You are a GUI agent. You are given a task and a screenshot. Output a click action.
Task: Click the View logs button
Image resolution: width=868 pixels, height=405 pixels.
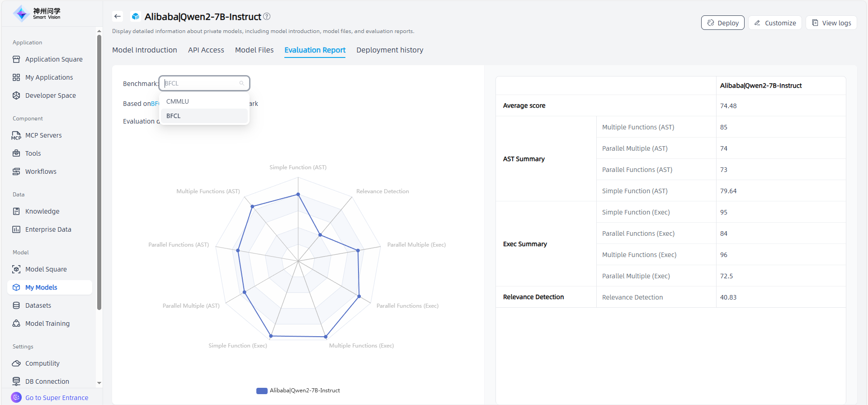(x=831, y=23)
